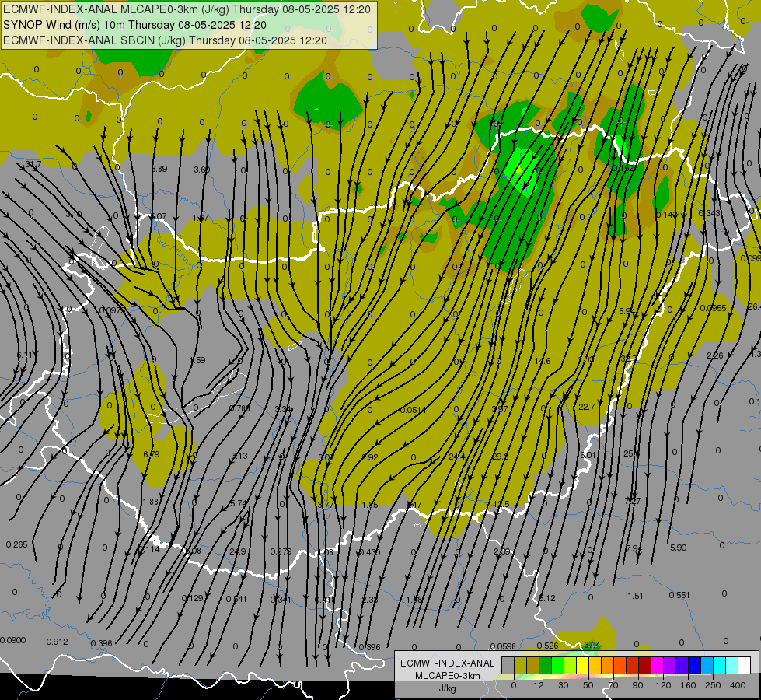Click the pale cyan swatch before white
Screen dimensions: 761x700
[732, 665]
